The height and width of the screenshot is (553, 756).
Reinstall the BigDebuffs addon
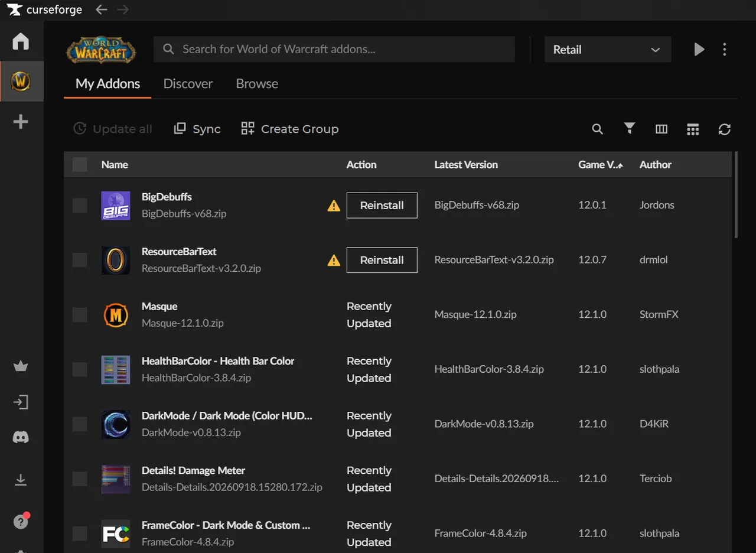pos(382,206)
